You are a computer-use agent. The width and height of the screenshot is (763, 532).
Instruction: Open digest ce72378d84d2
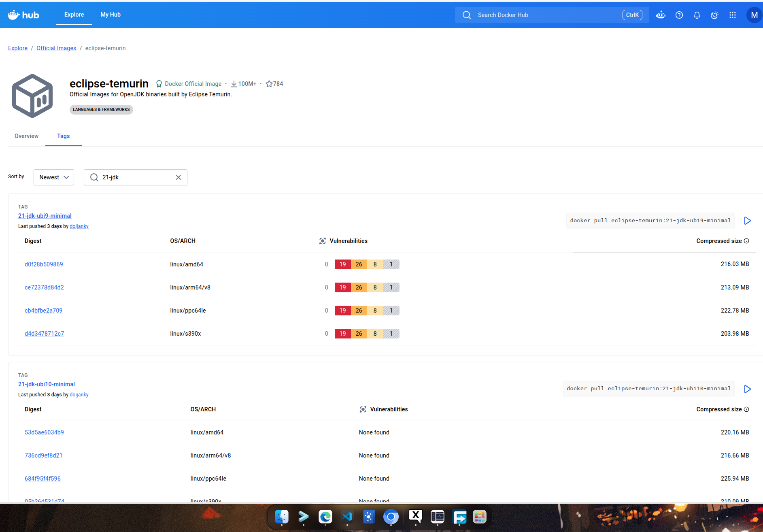click(44, 287)
